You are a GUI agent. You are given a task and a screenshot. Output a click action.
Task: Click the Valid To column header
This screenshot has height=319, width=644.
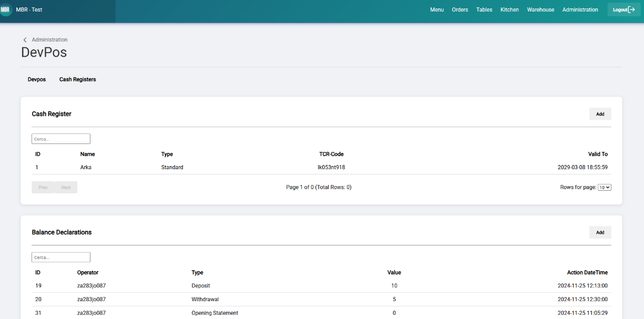(598, 154)
